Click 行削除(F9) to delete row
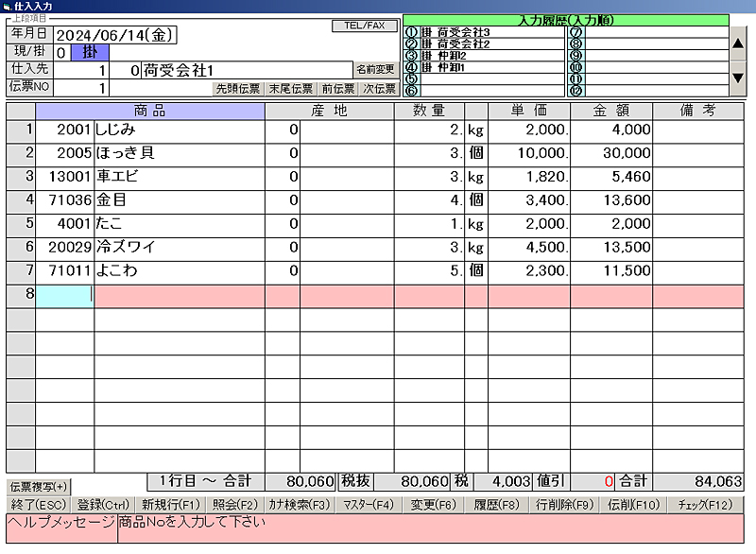 [x=563, y=505]
